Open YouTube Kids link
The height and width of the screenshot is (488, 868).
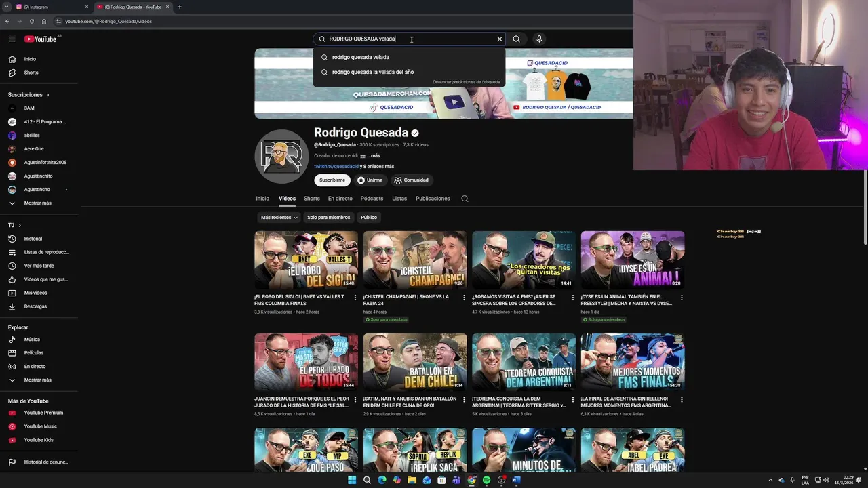point(39,440)
